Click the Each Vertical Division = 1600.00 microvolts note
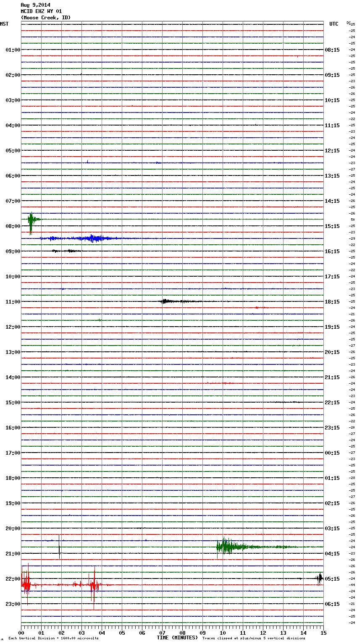Image resolution: width=357 pixels, height=644 pixels. [53, 639]
